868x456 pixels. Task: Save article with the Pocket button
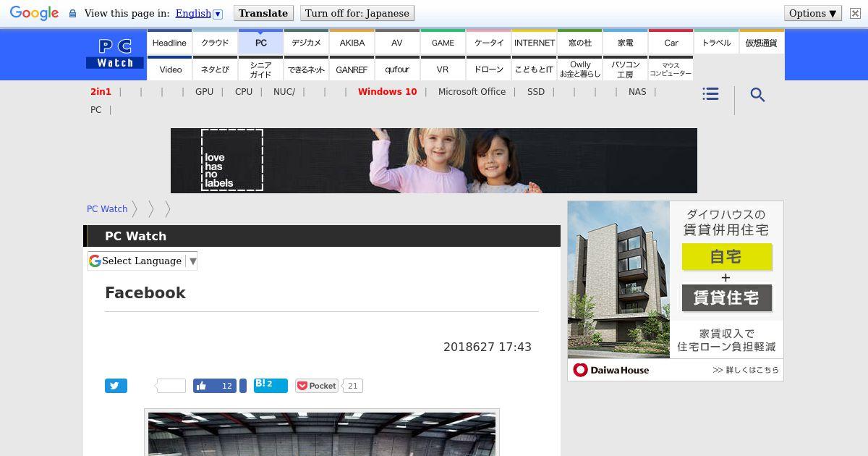point(317,386)
